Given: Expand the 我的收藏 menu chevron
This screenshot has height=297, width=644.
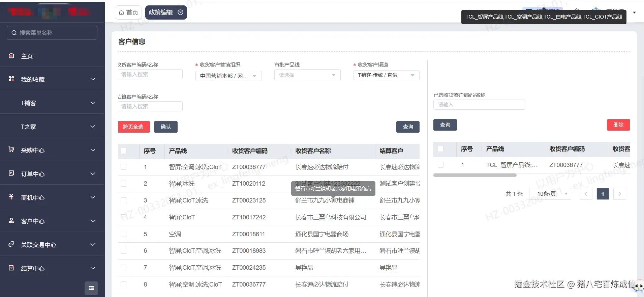Looking at the screenshot, I should (x=93, y=79).
